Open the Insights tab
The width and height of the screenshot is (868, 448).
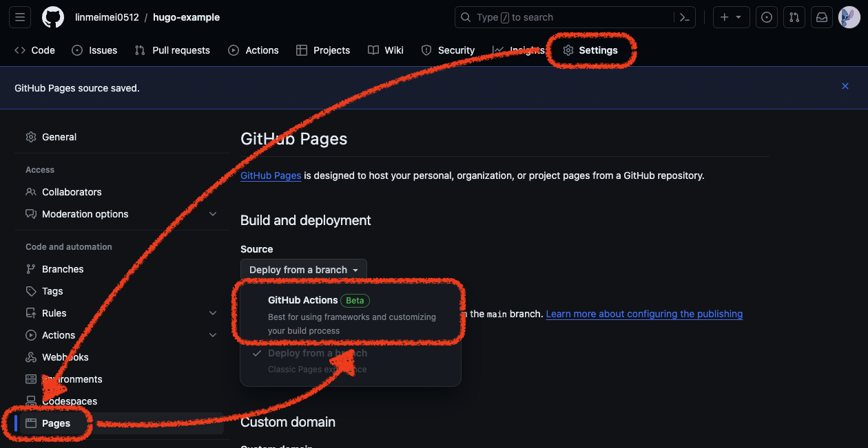coord(519,50)
